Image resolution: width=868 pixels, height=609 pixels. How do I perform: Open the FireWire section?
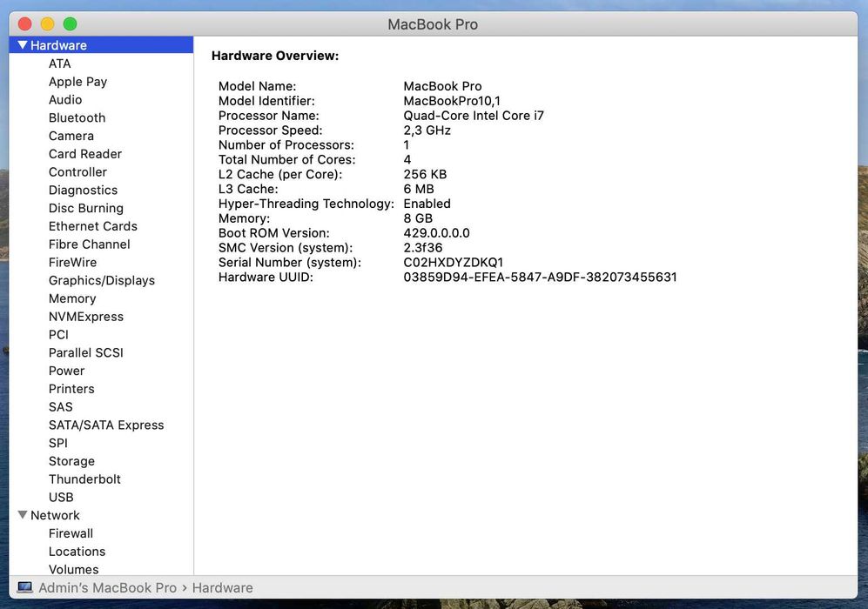pyautogui.click(x=72, y=262)
